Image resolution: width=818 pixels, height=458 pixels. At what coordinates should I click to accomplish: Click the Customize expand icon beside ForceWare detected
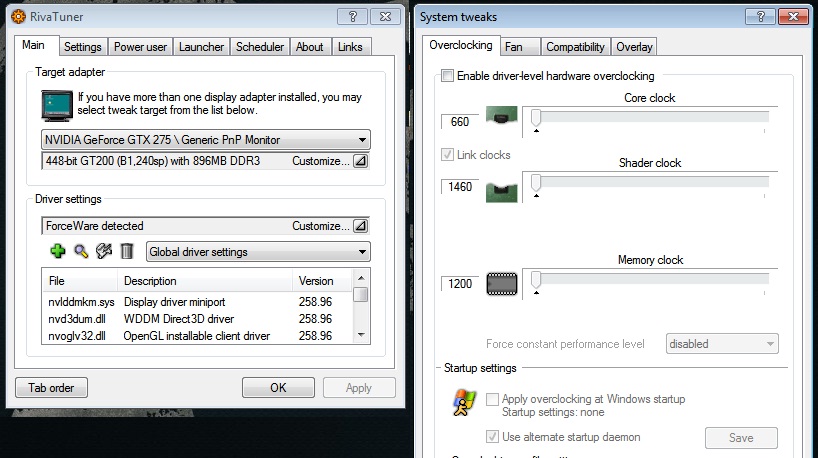pyautogui.click(x=360, y=226)
